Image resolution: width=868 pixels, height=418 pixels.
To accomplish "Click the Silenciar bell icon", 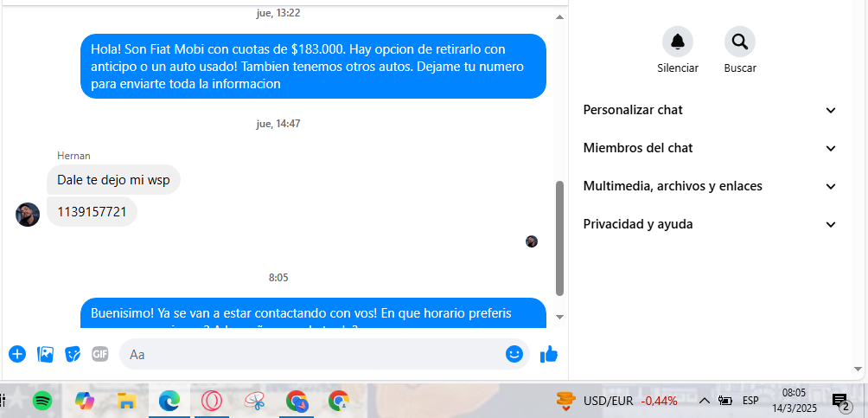I will tap(678, 42).
